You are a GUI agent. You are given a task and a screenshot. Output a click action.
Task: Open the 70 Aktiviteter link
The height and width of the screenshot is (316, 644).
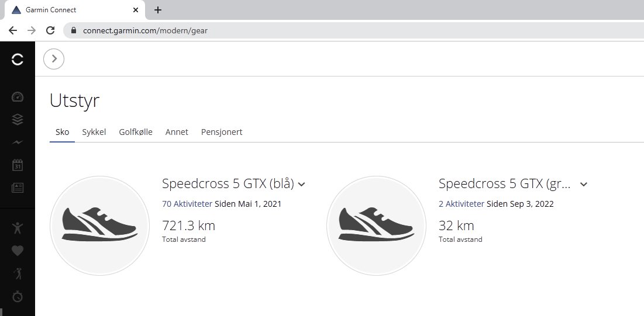[x=187, y=204]
